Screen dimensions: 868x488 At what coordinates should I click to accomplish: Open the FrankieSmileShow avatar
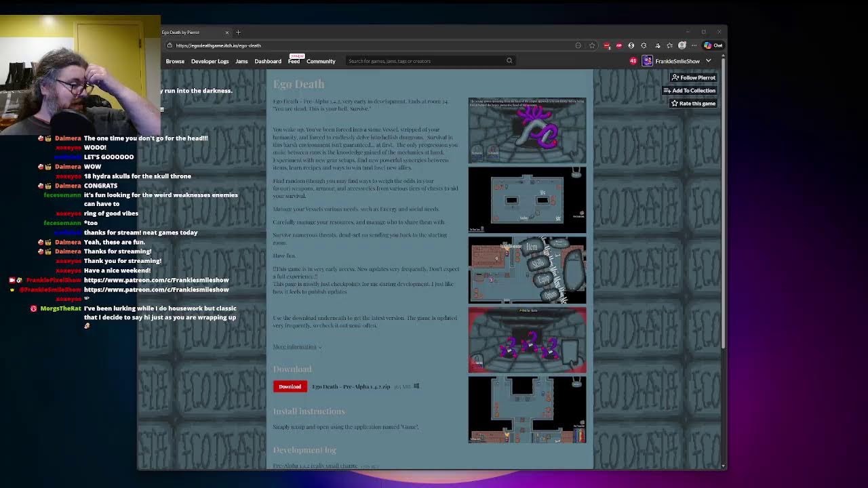pyautogui.click(x=648, y=61)
